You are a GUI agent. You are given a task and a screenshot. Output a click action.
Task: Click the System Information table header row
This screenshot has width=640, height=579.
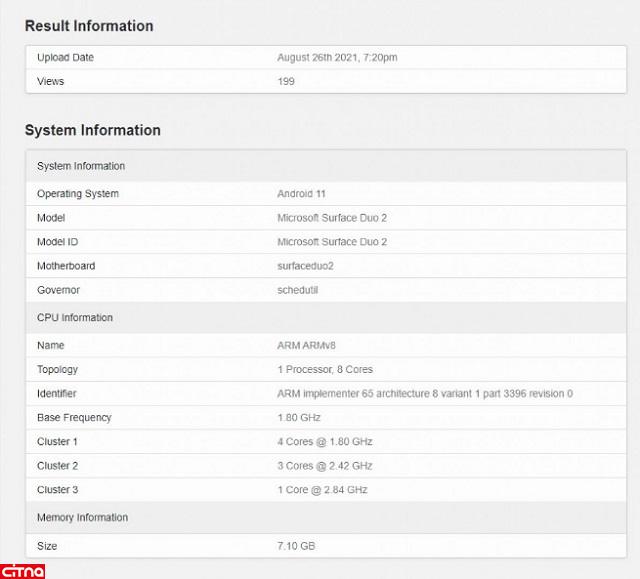pos(81,166)
